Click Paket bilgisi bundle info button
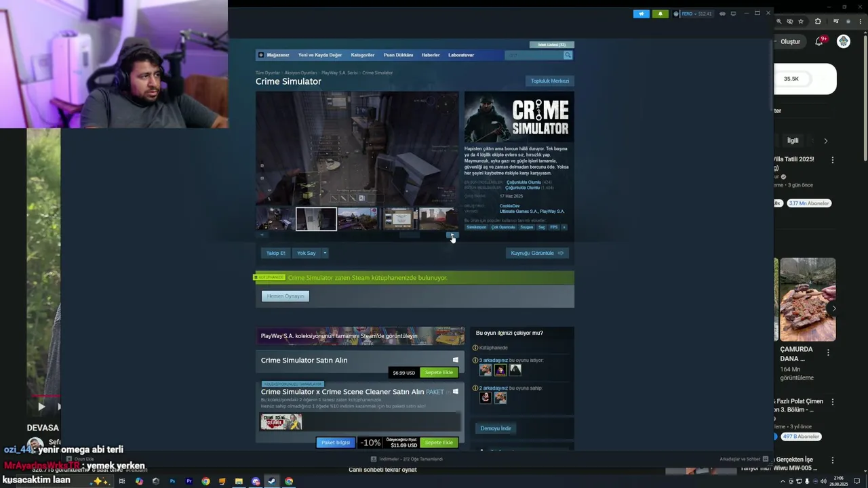868x488 pixels. (x=336, y=443)
